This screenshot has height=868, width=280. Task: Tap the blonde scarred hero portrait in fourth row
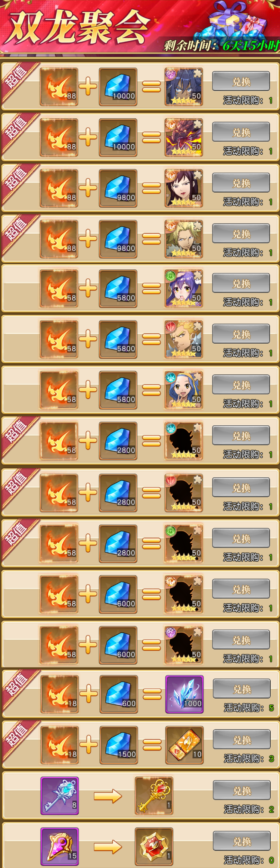[x=184, y=239]
